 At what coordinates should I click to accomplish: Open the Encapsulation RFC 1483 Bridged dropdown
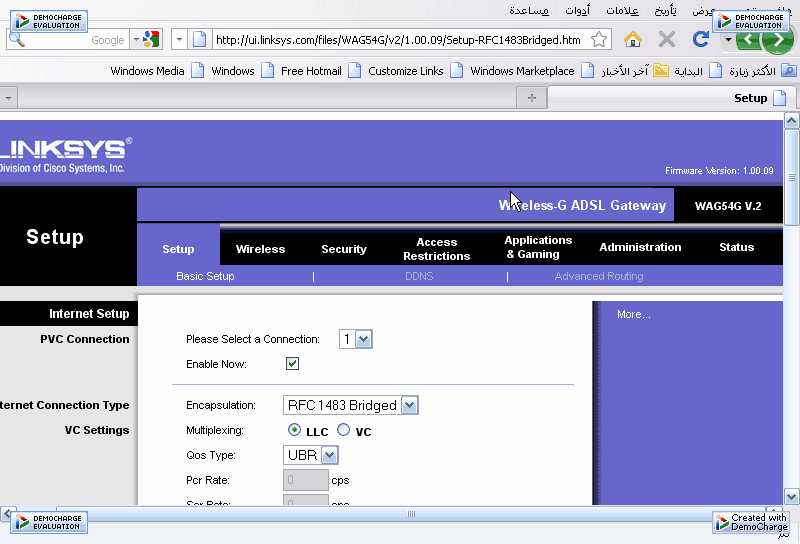351,405
